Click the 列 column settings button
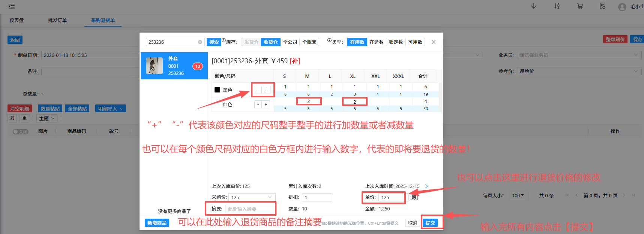Viewport: 644px width, 234px height. [x=12, y=118]
